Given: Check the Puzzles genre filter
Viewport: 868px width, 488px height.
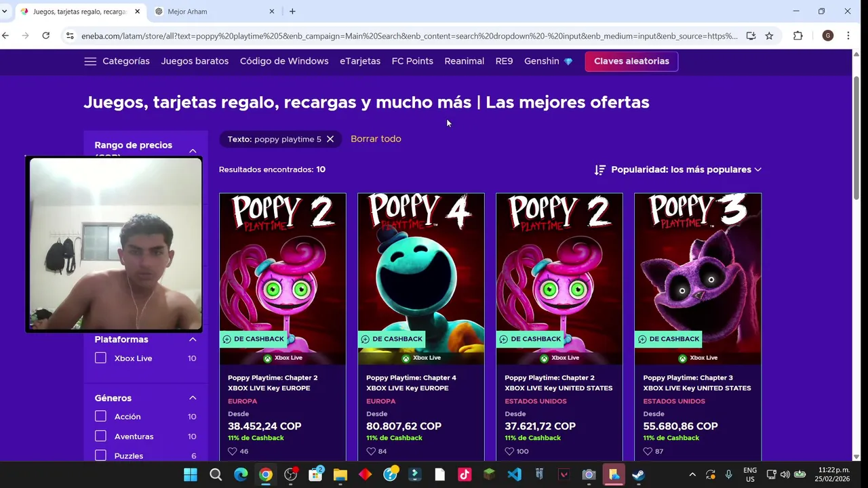Looking at the screenshot, I should (x=100, y=455).
